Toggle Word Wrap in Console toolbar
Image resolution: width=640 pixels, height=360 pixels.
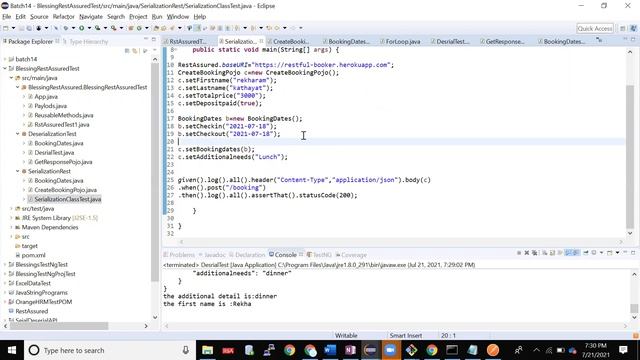[560, 253]
